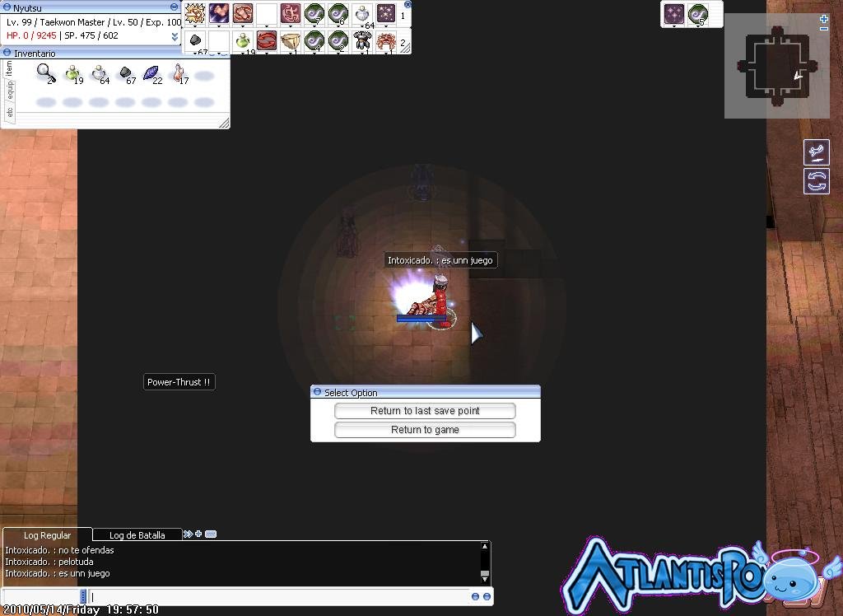Click the beige cone item in hotbar row 2

tap(291, 41)
